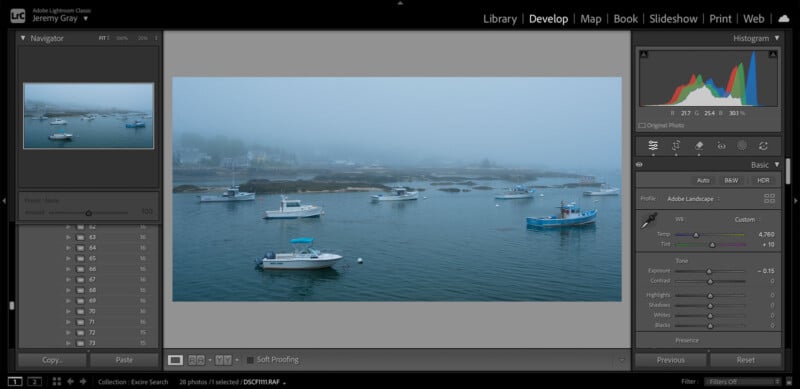800x389 pixels.
Task: Open the Adobe Landscape profile dropdown
Action: coord(693,199)
